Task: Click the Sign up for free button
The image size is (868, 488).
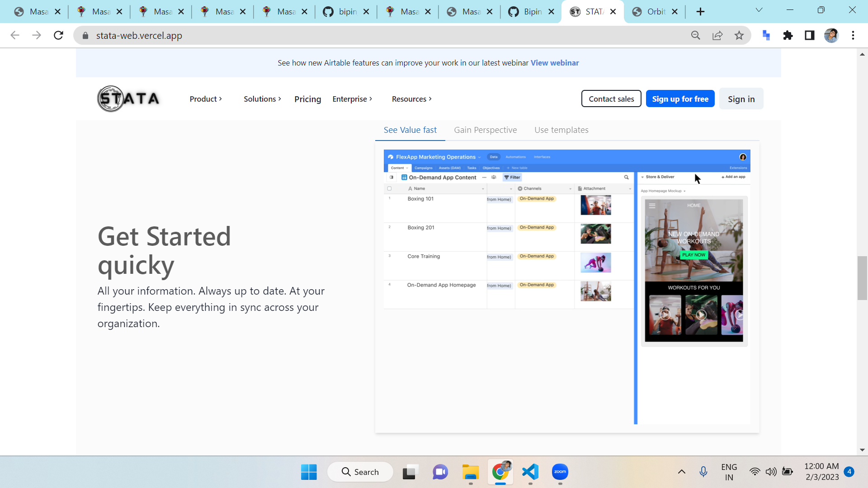Action: pyautogui.click(x=680, y=99)
